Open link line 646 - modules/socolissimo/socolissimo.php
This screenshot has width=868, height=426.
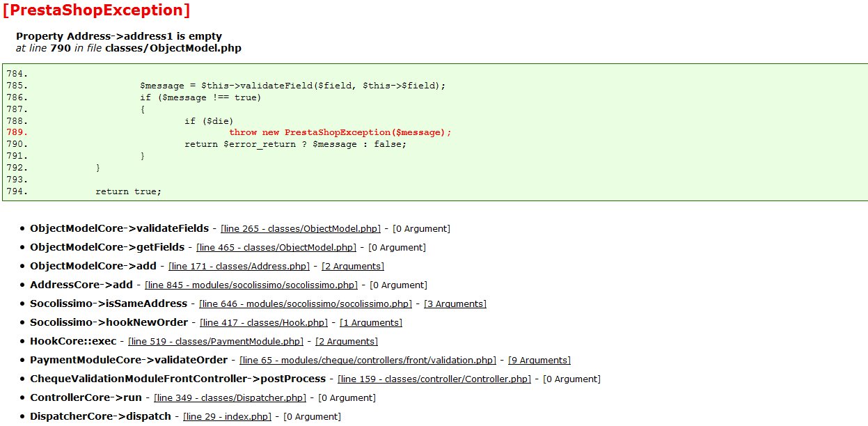(306, 303)
